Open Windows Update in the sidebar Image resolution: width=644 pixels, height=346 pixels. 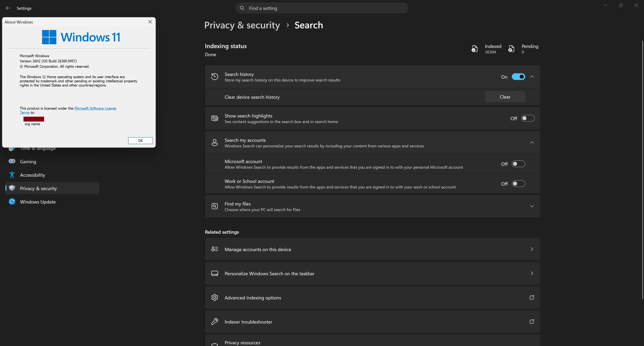52,202
